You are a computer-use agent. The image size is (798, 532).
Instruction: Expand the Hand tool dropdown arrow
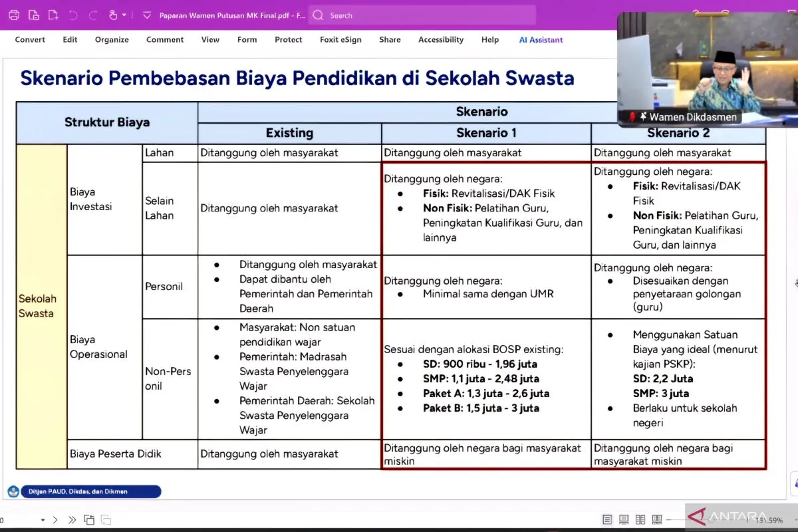coord(124,15)
